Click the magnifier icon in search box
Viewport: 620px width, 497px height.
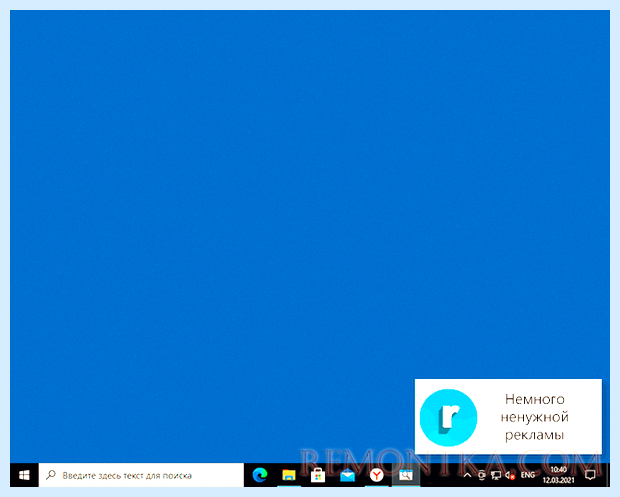pos(51,475)
